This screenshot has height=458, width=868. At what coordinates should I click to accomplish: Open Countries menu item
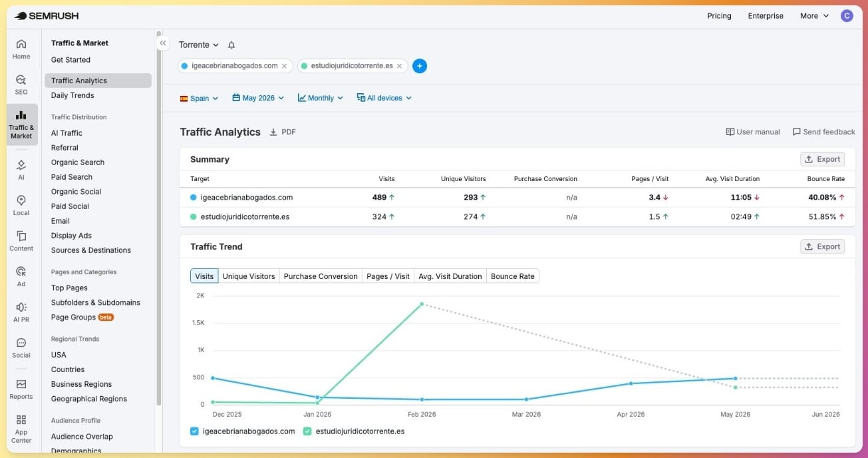point(68,369)
